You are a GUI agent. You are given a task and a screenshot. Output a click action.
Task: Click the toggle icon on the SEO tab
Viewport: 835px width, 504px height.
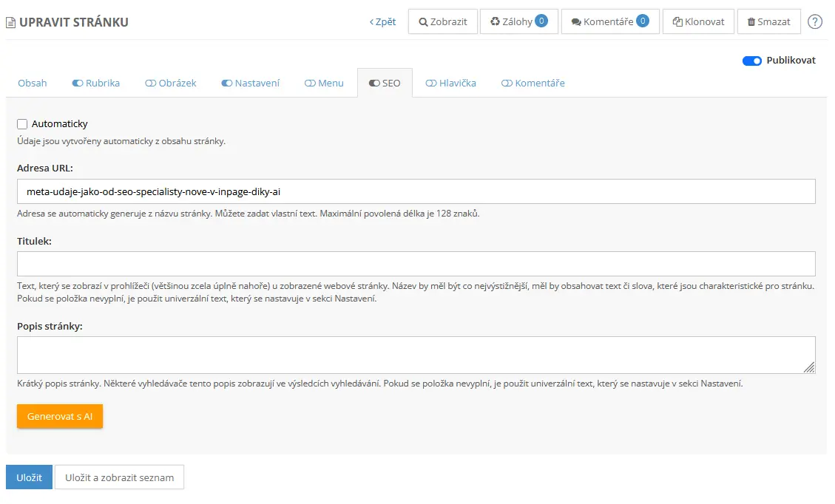pyautogui.click(x=375, y=83)
